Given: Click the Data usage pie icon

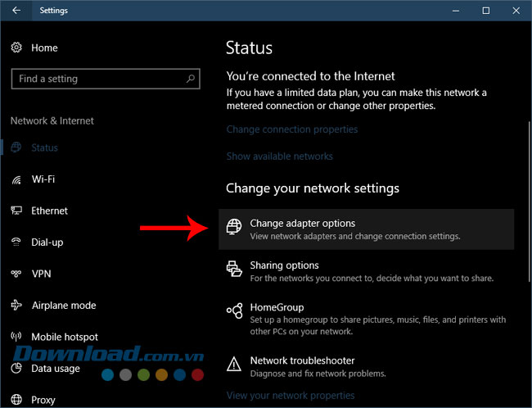Looking at the screenshot, I should [x=16, y=368].
